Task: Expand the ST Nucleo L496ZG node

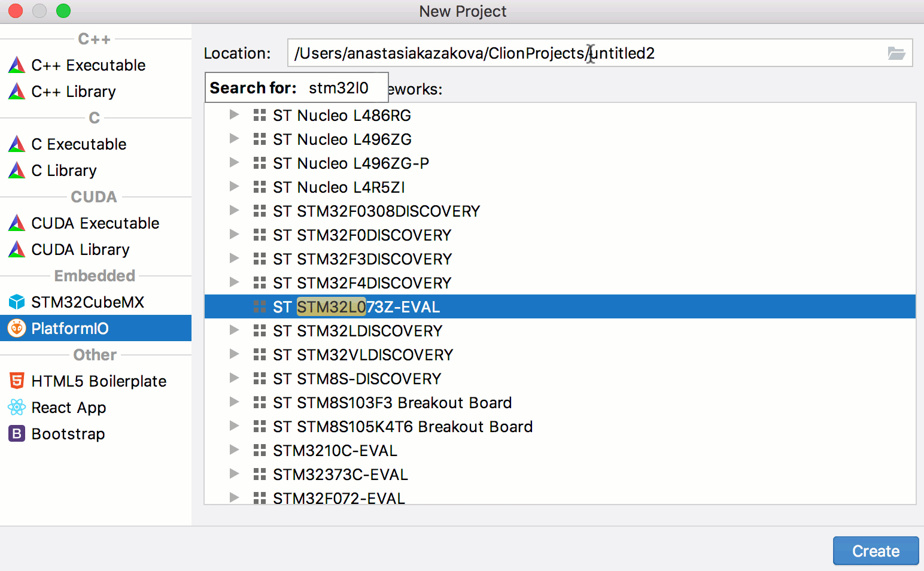Action: [235, 138]
